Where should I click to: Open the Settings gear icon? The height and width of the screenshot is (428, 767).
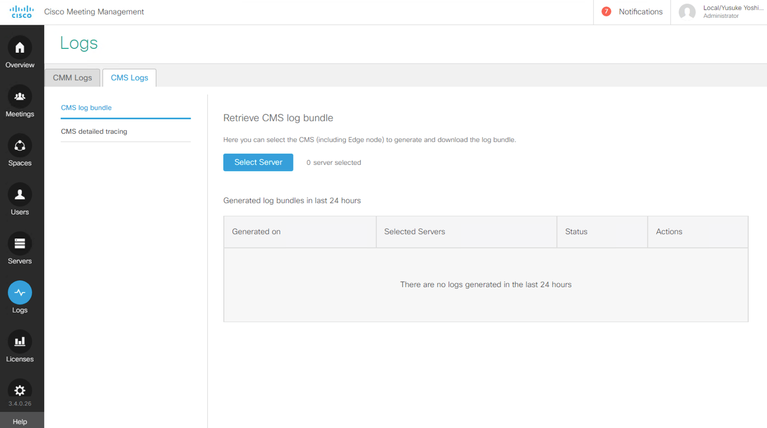tap(20, 390)
